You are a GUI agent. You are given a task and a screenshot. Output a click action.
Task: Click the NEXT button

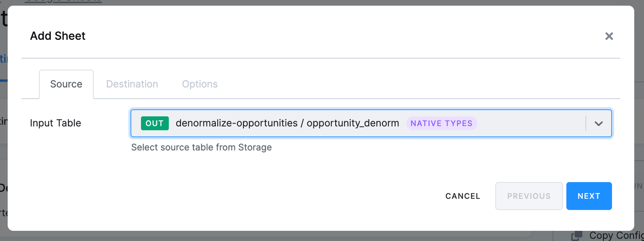589,196
